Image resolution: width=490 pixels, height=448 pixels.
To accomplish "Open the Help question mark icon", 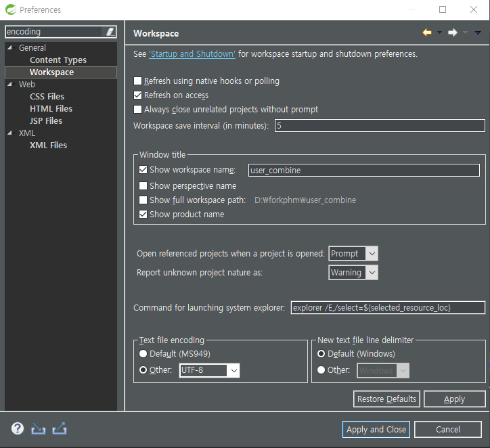I will pos(18,428).
